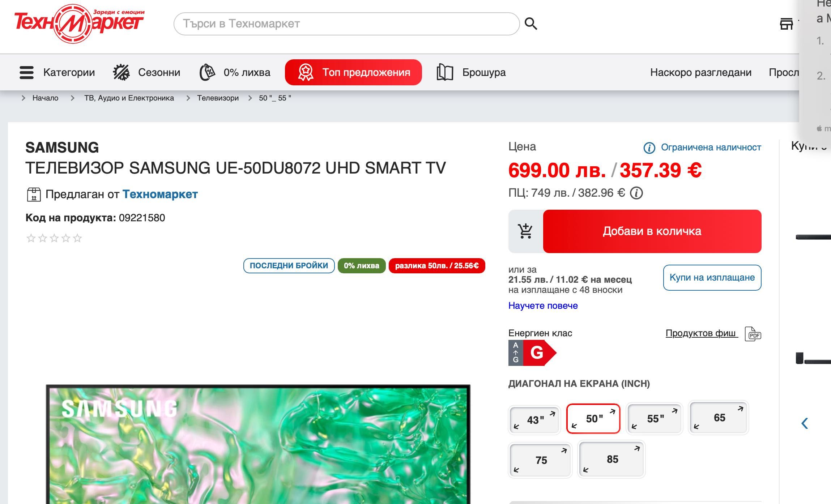
Task: Select the 85 screen size
Action: click(x=611, y=459)
